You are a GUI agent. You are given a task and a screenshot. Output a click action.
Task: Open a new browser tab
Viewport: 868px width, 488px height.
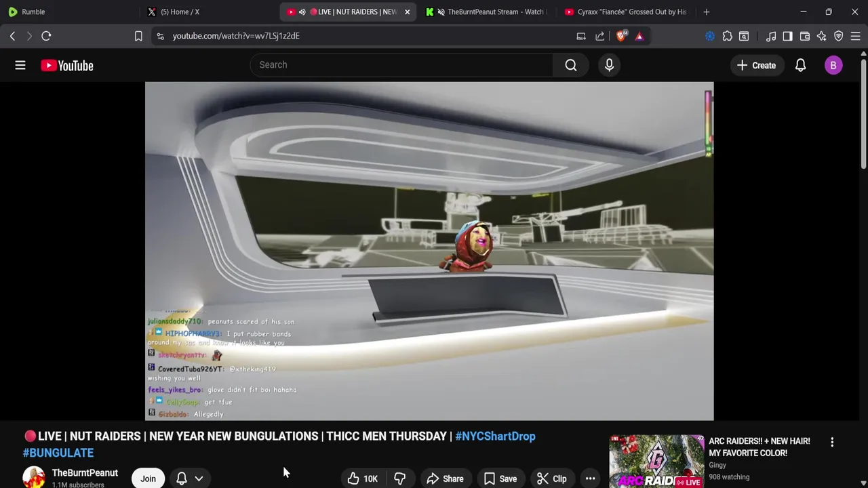tap(707, 12)
